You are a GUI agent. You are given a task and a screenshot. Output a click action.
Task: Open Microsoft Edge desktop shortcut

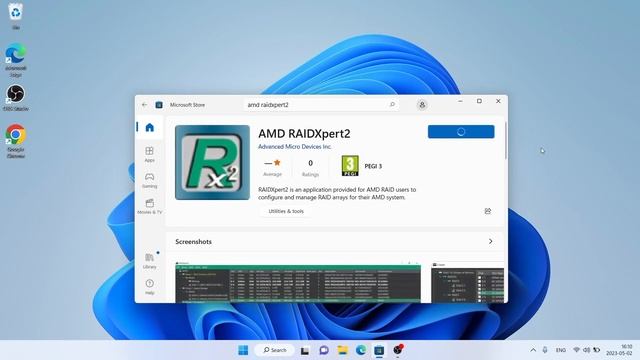(x=16, y=60)
